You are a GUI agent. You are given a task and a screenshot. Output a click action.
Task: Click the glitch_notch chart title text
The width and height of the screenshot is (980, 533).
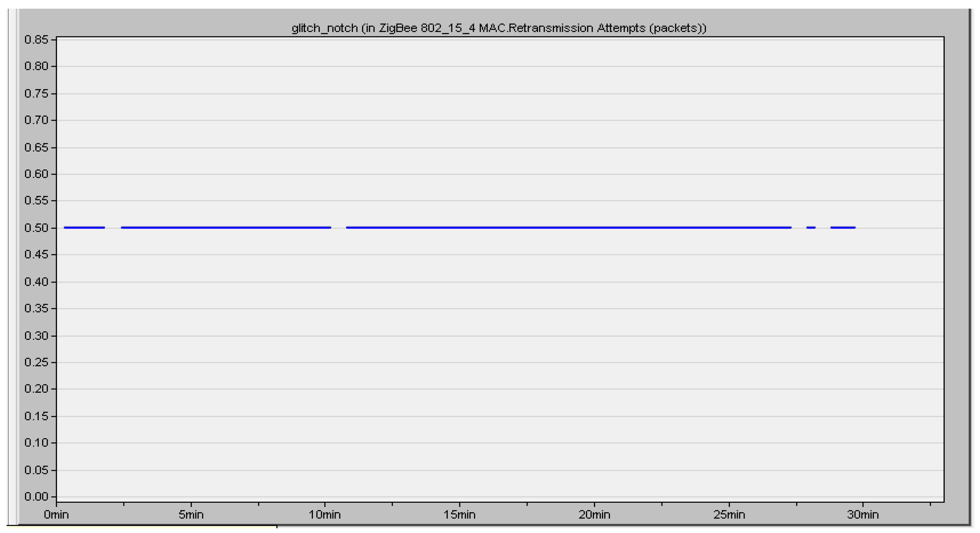[x=499, y=28]
